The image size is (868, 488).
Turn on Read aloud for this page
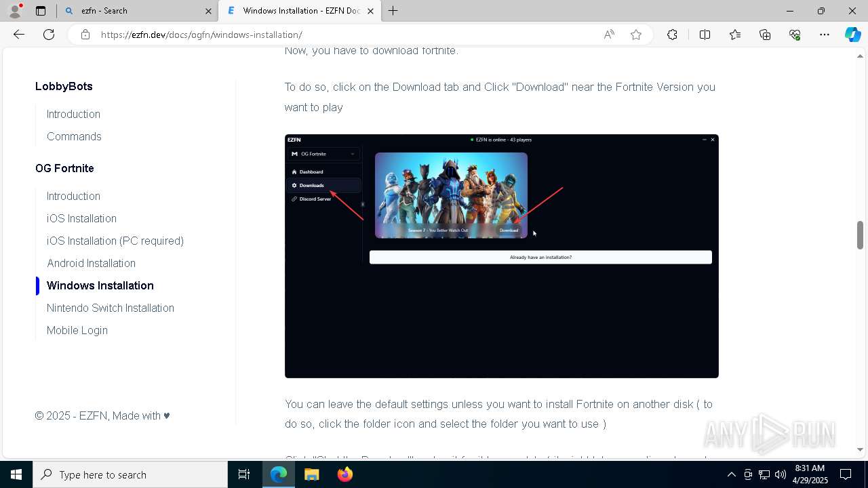[x=609, y=35]
